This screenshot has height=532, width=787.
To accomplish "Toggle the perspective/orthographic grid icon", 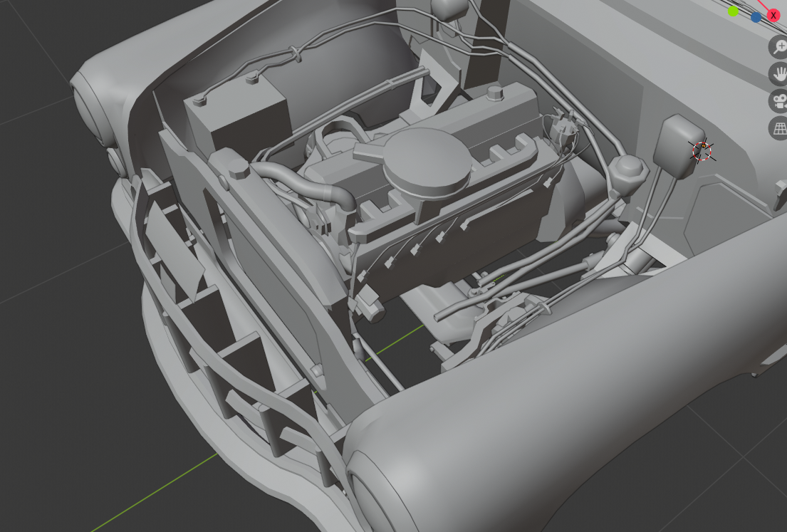I will coord(778,128).
